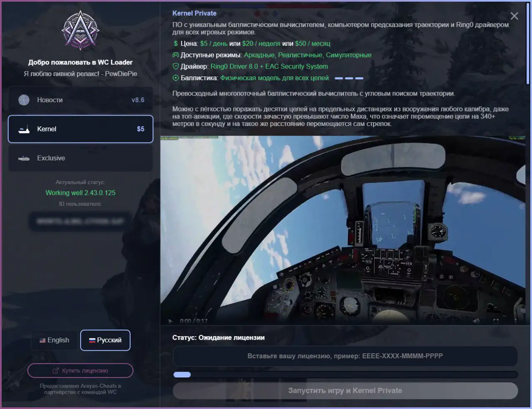
Task: Click the "$20 / неделя" price
Action: point(261,44)
